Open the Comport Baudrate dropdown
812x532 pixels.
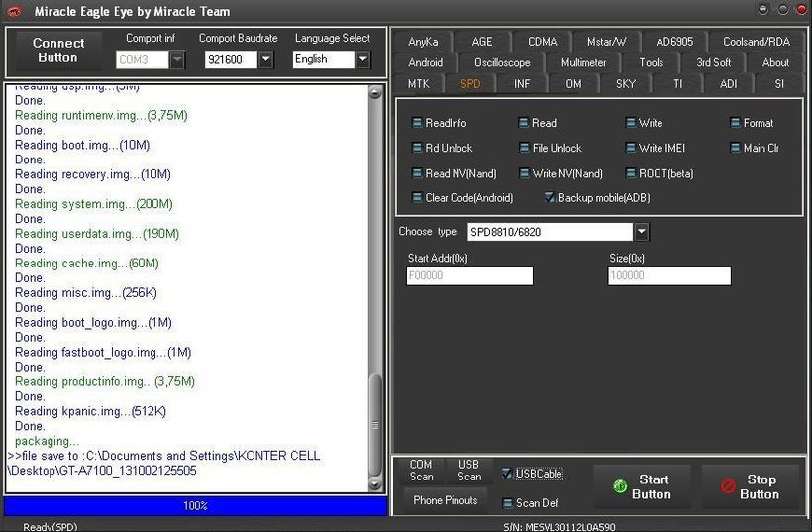[x=265, y=59]
